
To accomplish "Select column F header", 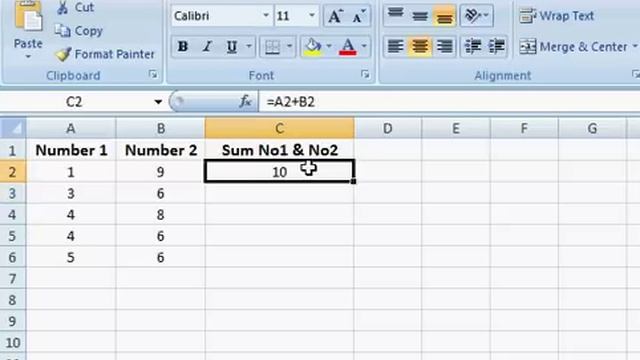I will click(x=524, y=129).
